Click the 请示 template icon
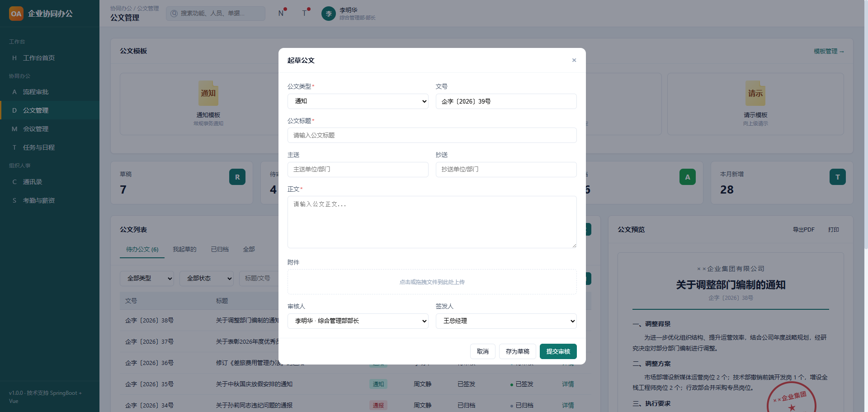 coord(755,93)
